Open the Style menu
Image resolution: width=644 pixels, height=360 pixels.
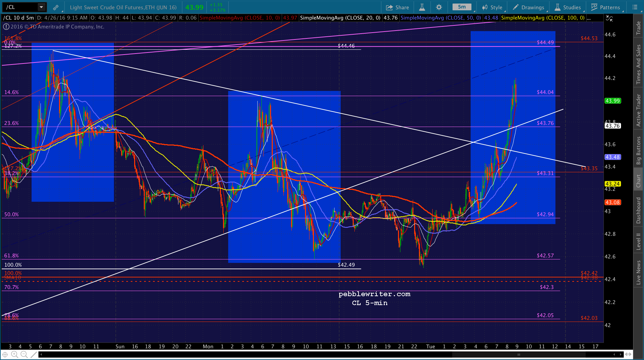coord(492,7)
